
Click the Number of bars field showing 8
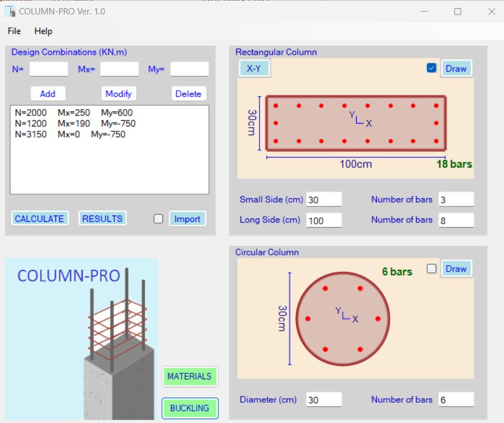pos(456,221)
